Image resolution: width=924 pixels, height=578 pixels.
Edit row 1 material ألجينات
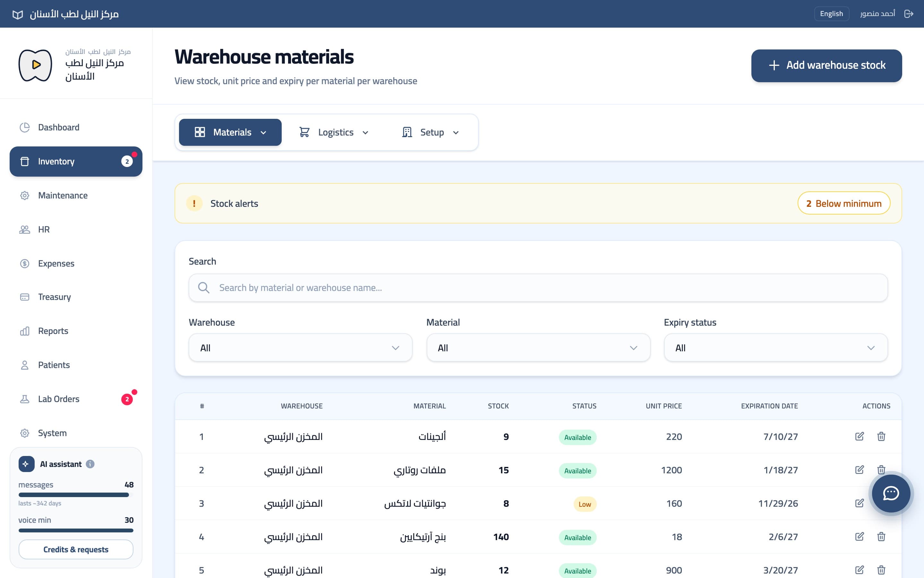(859, 436)
